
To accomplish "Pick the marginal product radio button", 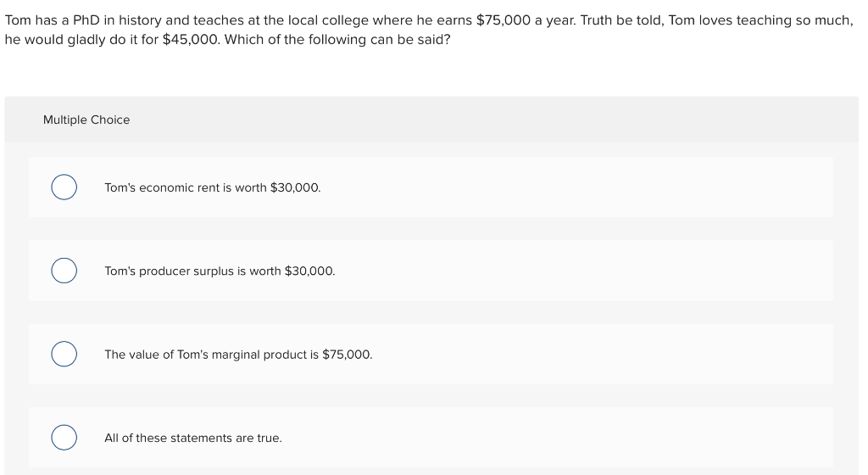I will point(64,354).
